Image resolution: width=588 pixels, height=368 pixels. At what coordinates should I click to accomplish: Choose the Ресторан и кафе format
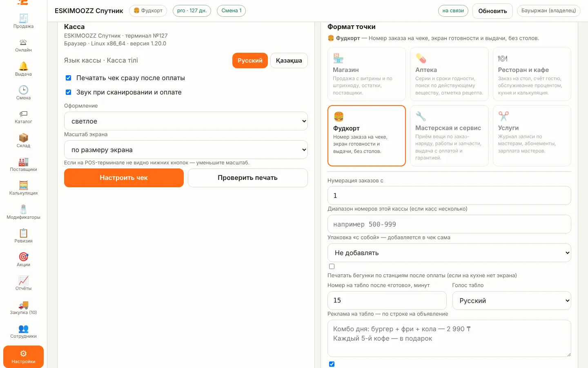pyautogui.click(x=532, y=74)
